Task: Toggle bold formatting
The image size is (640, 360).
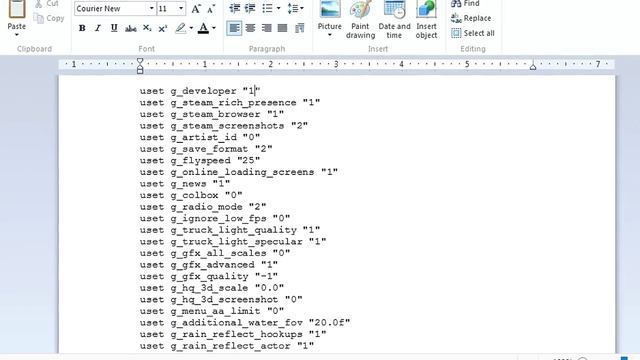Action: 82,28
